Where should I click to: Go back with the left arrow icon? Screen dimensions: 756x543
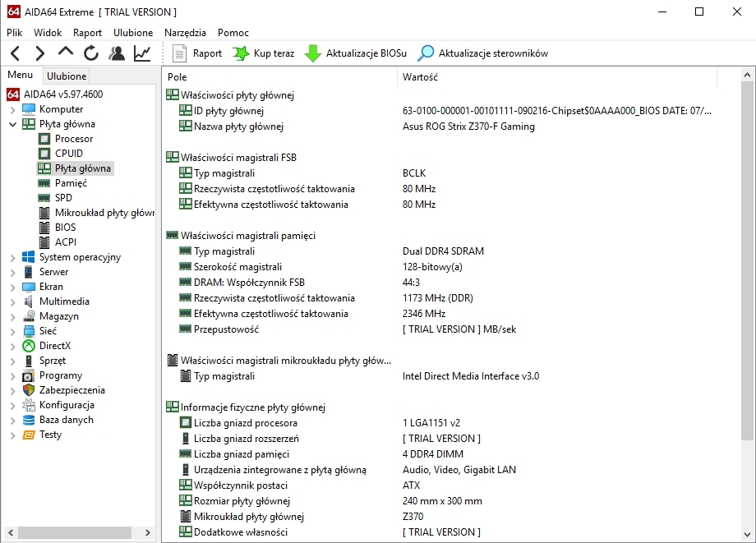point(16,53)
